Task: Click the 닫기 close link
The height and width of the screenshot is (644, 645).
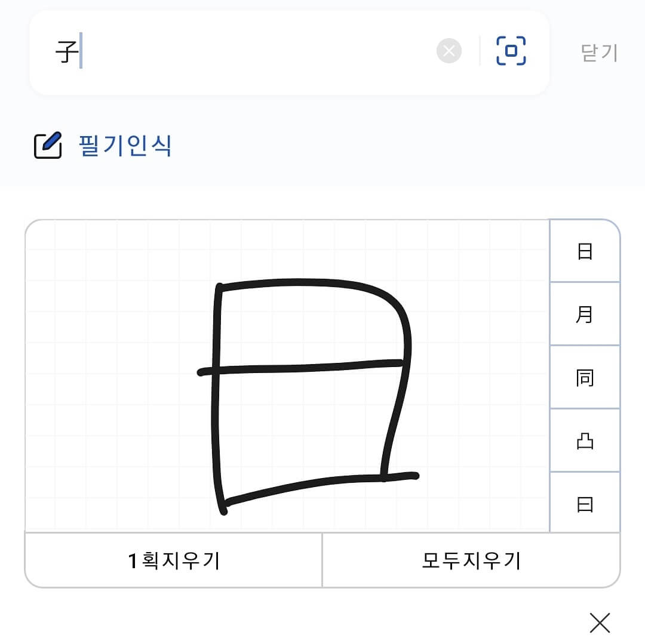Action: point(600,52)
